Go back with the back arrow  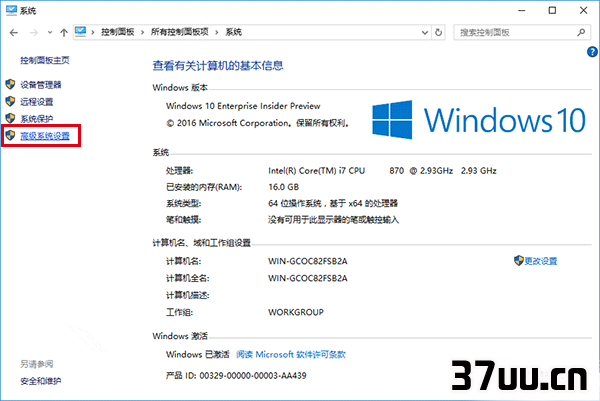point(14,33)
